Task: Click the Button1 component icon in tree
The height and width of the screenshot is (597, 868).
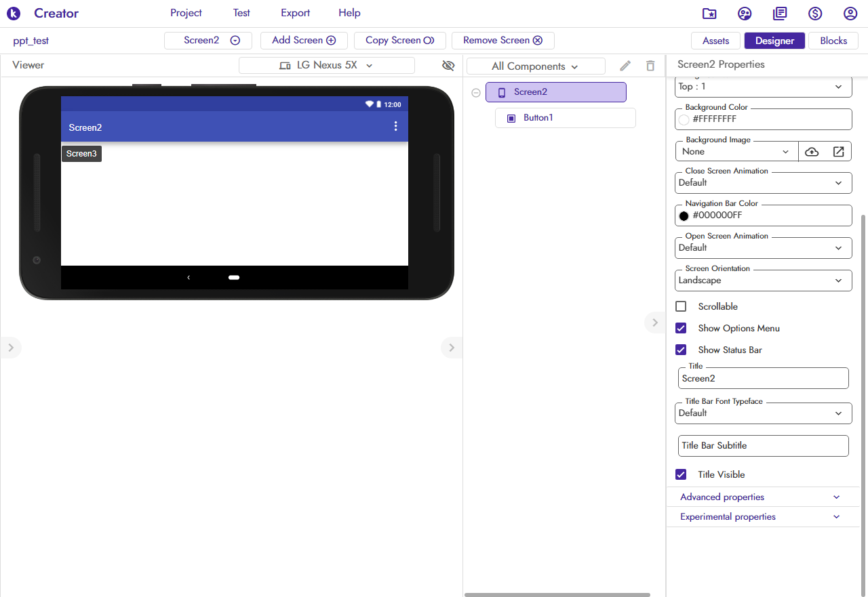Action: click(x=511, y=118)
